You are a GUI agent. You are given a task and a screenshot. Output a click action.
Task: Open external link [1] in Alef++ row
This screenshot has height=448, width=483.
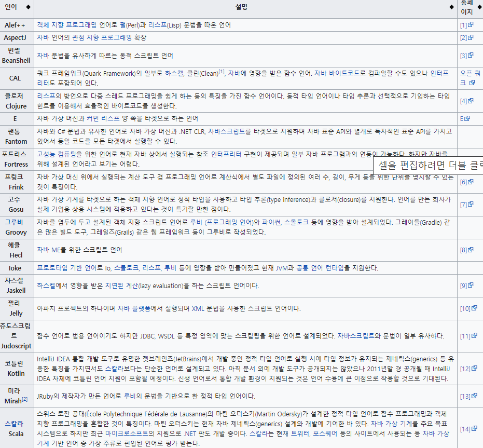466,25
